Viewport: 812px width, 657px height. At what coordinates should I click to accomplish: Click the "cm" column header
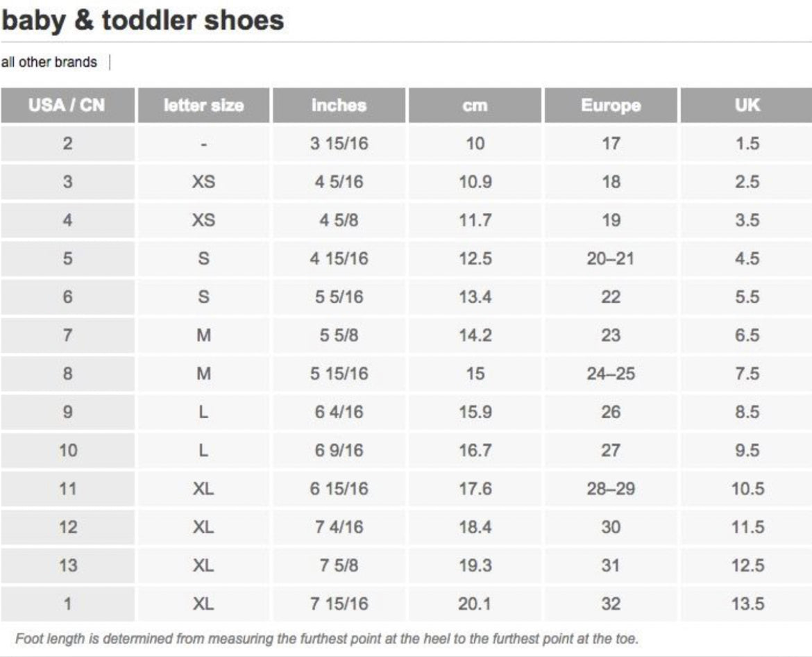[475, 106]
